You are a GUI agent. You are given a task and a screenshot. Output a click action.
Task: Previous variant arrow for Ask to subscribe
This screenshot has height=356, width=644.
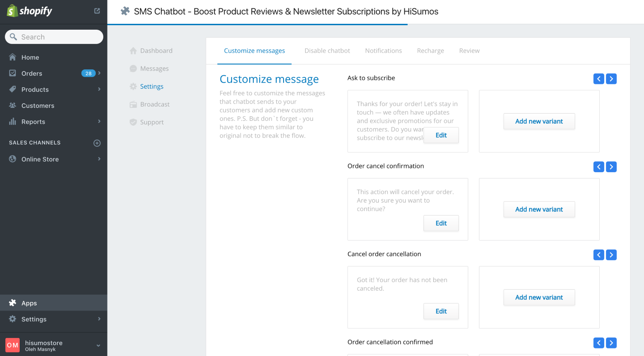pyautogui.click(x=599, y=79)
